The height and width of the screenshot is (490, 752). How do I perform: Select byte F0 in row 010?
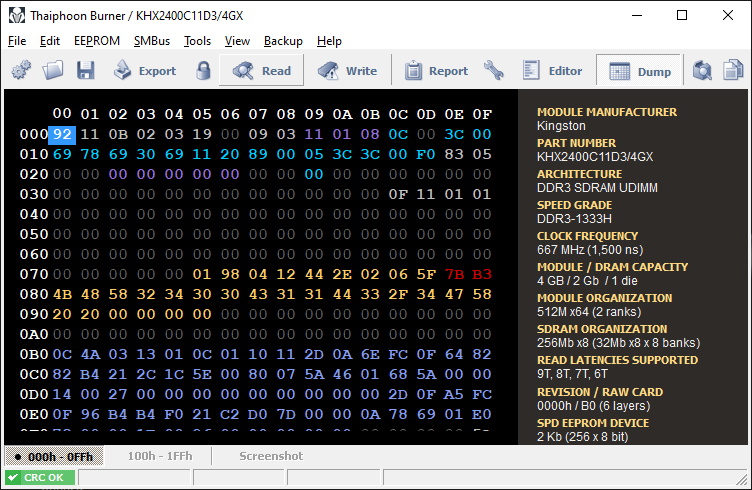coord(425,154)
